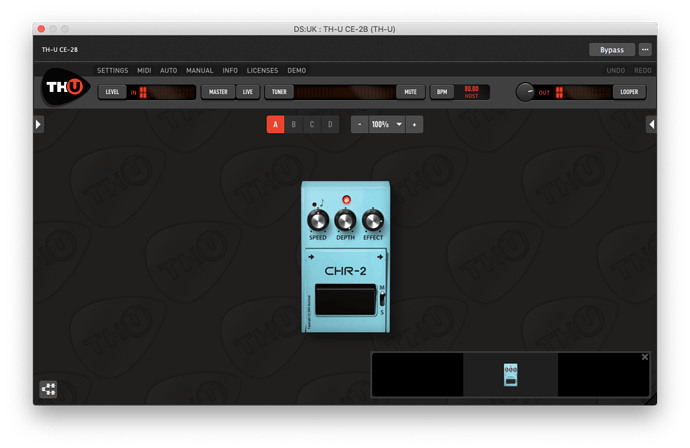This screenshot has width=690, height=448.
Task: Decrease zoom with the minus button
Action: [360, 125]
